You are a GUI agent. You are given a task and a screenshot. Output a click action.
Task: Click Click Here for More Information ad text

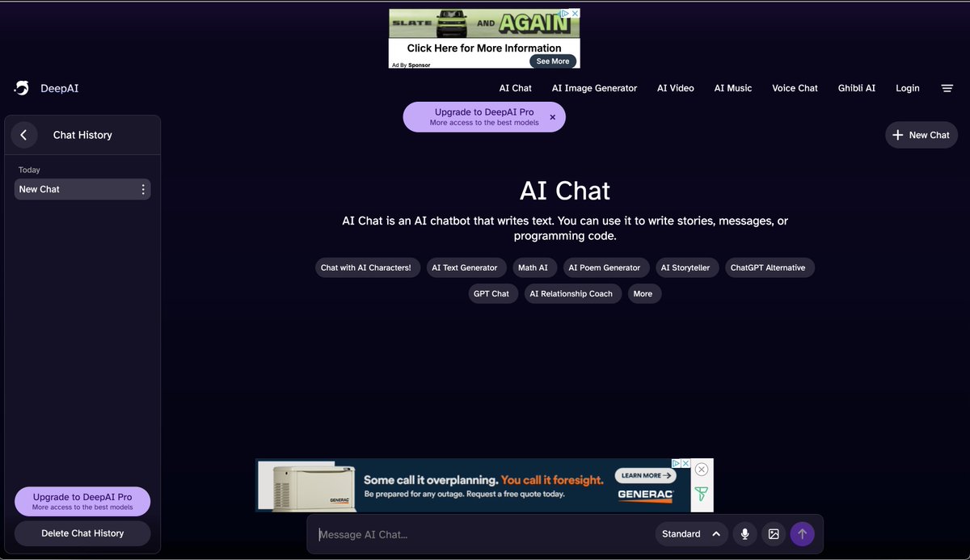coord(484,48)
